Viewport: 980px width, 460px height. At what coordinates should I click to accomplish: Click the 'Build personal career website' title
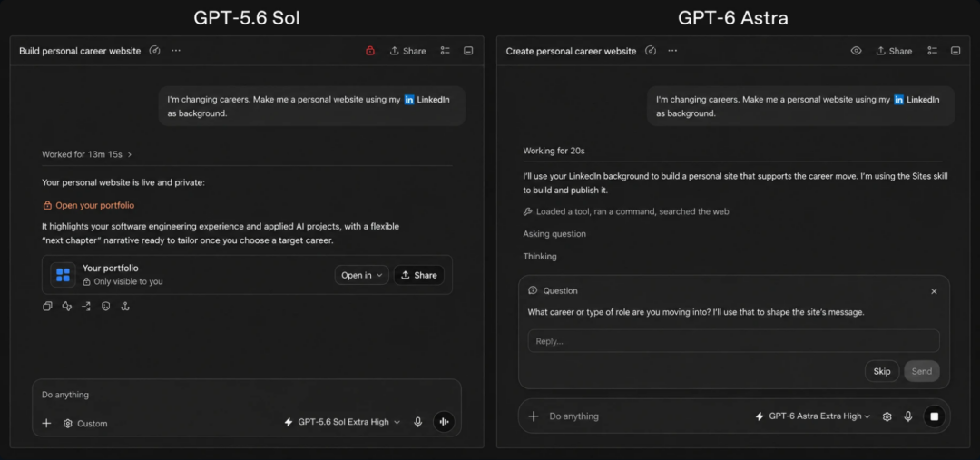[80, 51]
